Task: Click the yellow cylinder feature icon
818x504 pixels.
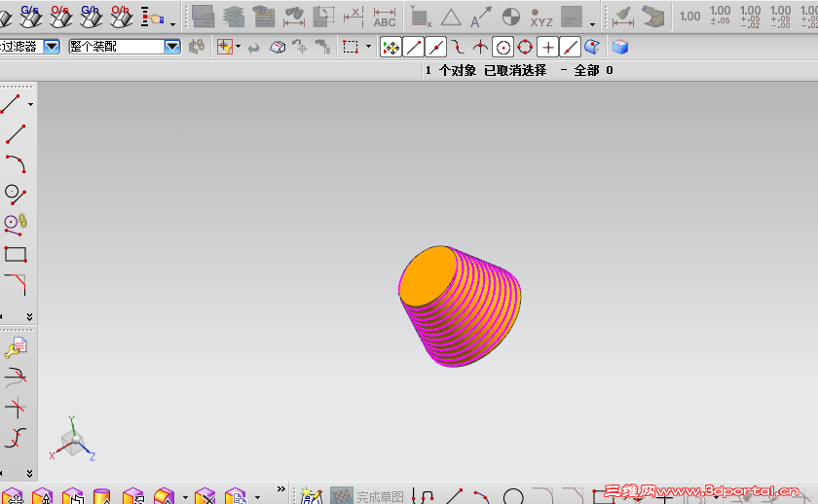Action: click(101, 496)
